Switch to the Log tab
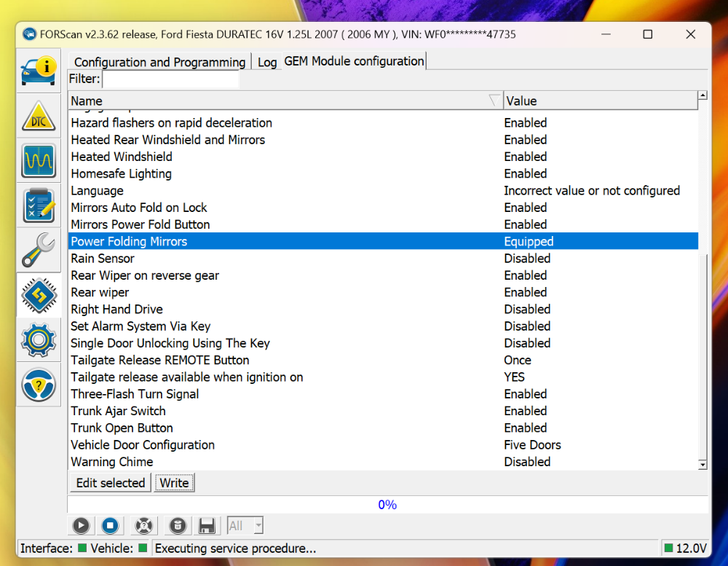 (267, 62)
